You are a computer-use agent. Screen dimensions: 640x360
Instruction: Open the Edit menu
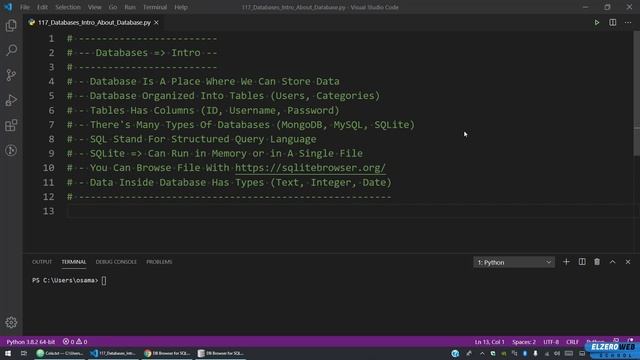[x=42, y=7]
